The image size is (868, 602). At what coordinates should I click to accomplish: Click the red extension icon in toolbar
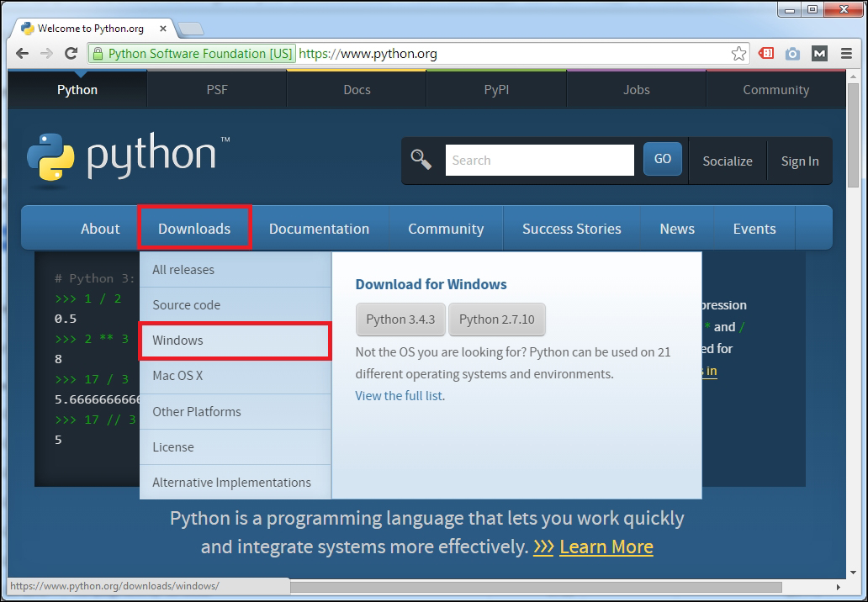click(x=766, y=54)
